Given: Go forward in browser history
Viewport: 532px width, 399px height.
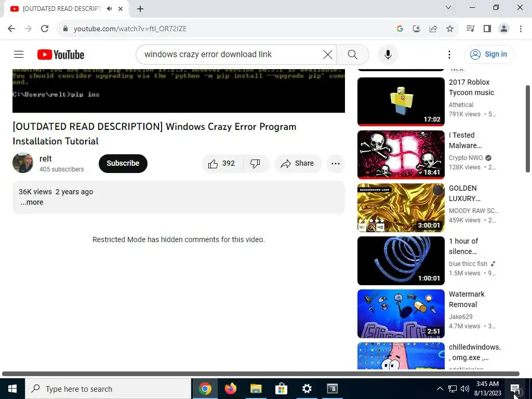Looking at the screenshot, I should point(28,29).
